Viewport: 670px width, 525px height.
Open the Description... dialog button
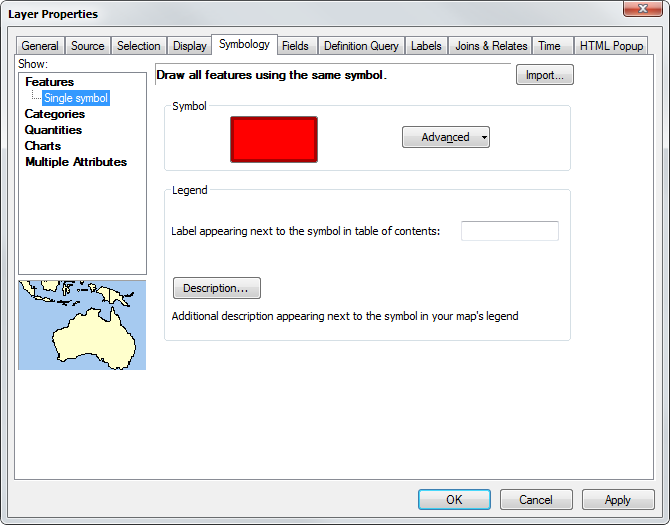216,288
